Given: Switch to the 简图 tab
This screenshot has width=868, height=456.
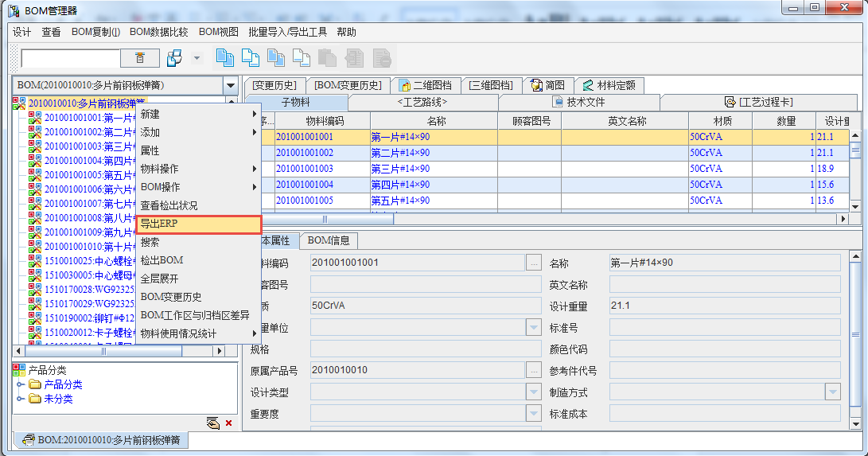Looking at the screenshot, I should (x=548, y=85).
